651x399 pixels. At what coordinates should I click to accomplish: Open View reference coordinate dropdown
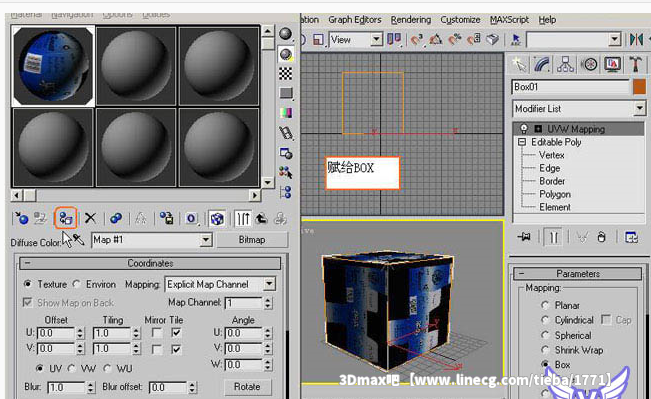(376, 39)
